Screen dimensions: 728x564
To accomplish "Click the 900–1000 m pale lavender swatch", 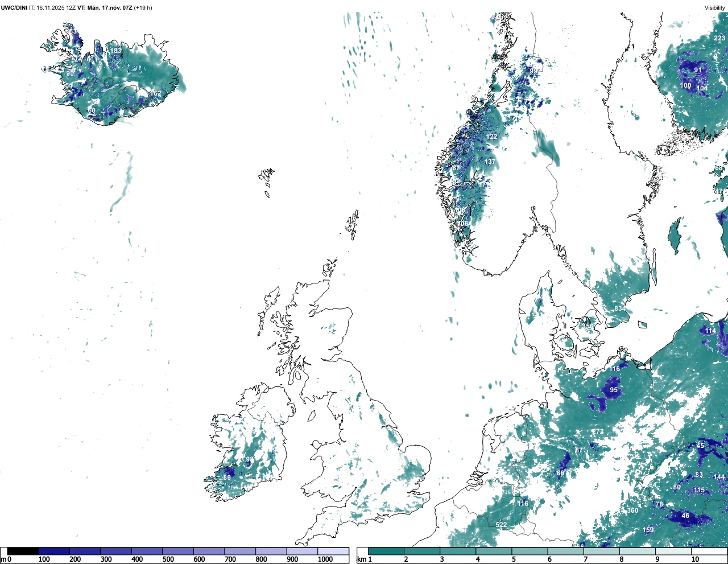I will click(x=301, y=551).
